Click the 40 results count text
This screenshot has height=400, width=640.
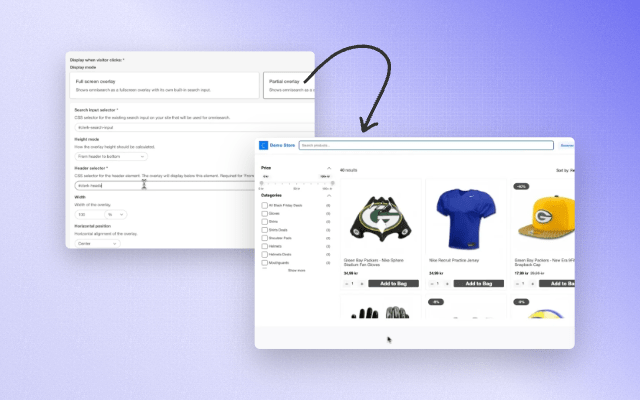coord(349,170)
